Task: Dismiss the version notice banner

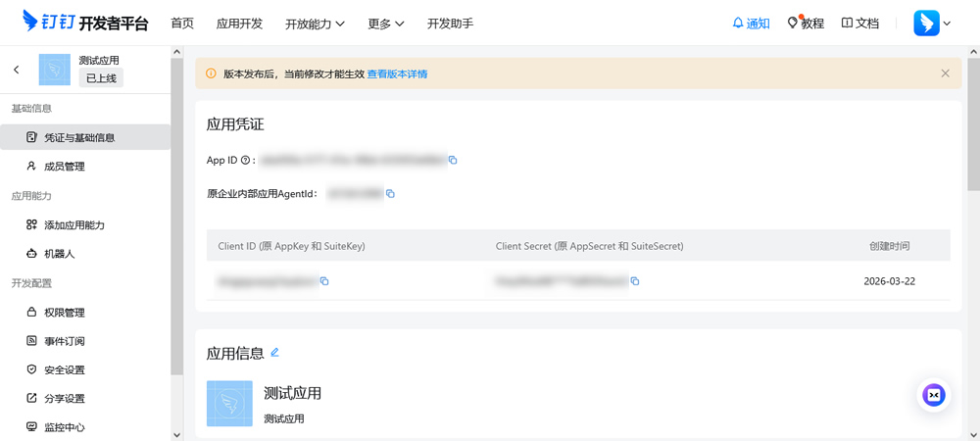Action: [x=945, y=73]
